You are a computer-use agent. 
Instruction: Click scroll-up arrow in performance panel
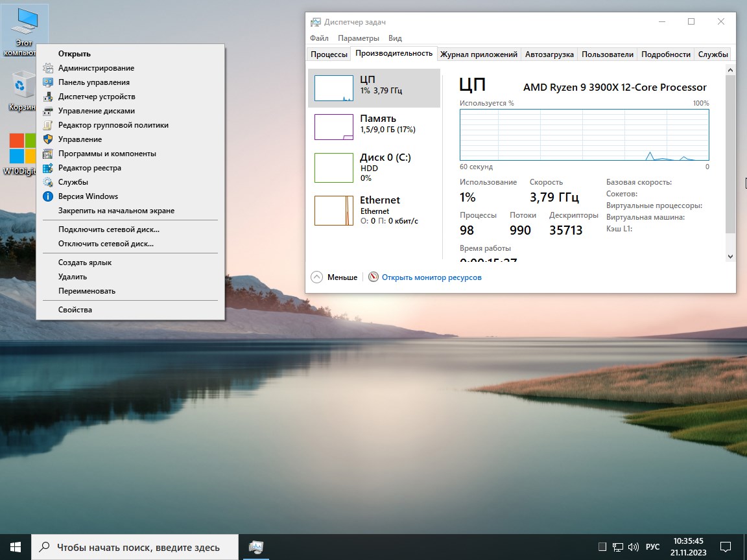click(730, 70)
